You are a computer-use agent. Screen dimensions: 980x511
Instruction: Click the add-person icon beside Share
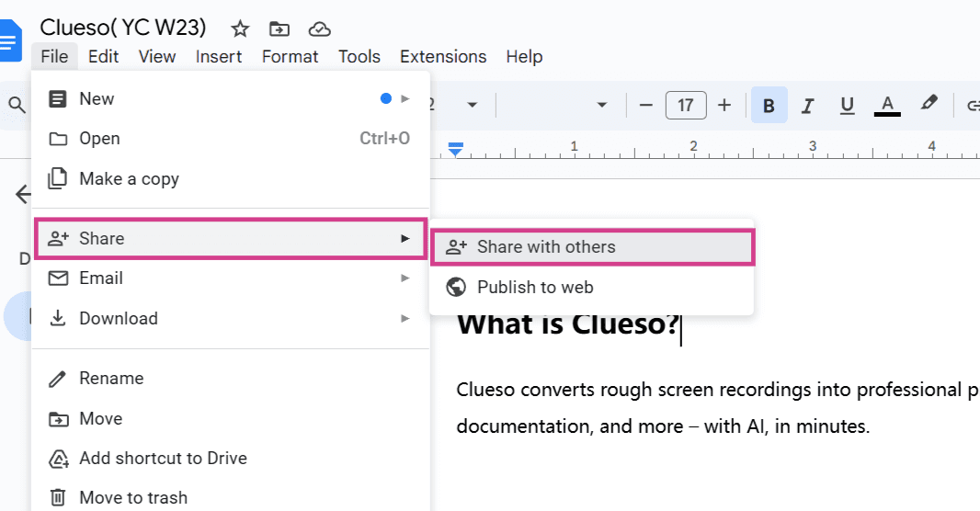pyautogui.click(x=58, y=238)
